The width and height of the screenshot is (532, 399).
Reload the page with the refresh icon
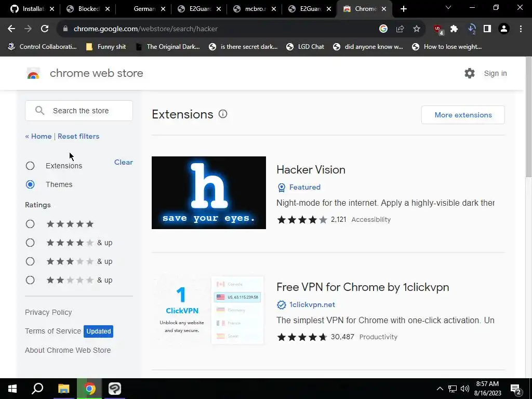tap(45, 29)
